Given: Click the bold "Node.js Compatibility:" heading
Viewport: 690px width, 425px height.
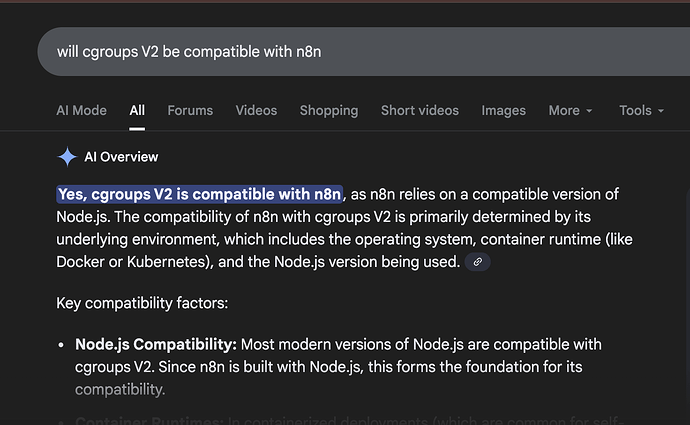Looking at the screenshot, I should [155, 345].
